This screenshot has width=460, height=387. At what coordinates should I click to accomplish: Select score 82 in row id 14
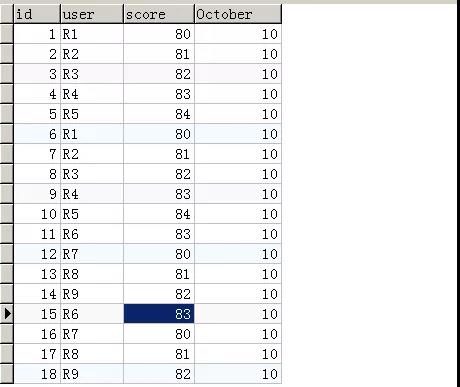tap(159, 294)
